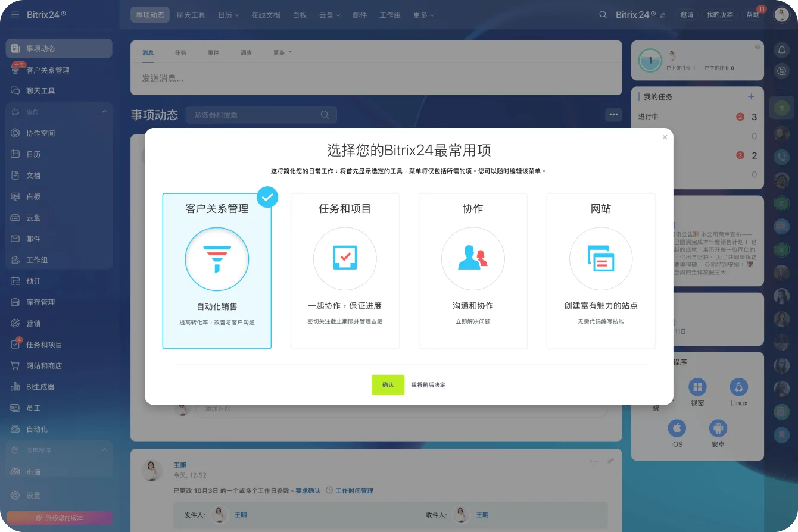The image size is (798, 532).
Task: Close the Bitrix24 最常用项 dialog
Action: [x=665, y=137]
